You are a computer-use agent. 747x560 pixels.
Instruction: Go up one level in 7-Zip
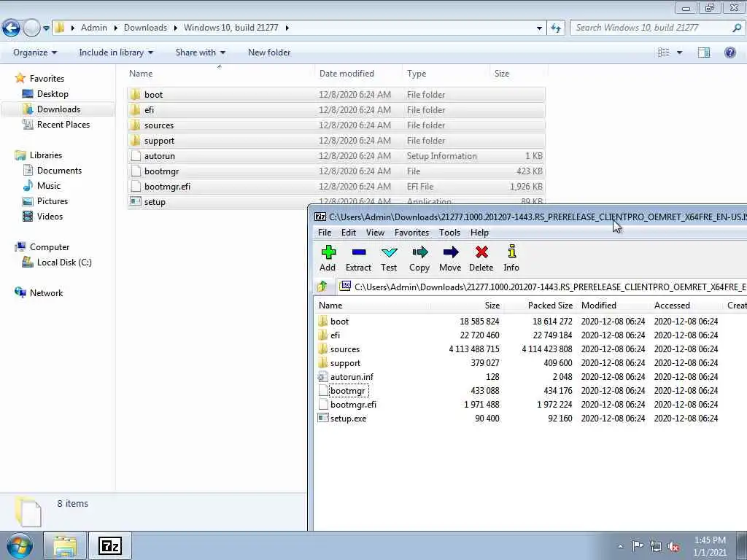322,287
